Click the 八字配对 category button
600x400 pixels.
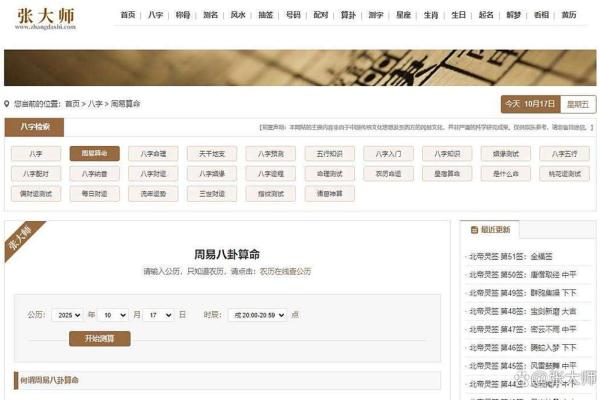pyautogui.click(x=36, y=174)
